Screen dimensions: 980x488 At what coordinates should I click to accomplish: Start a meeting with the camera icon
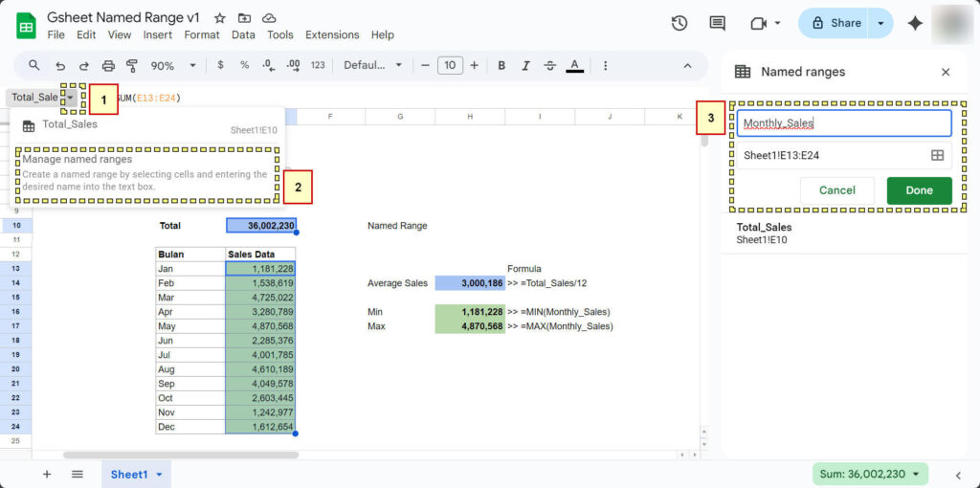click(758, 23)
